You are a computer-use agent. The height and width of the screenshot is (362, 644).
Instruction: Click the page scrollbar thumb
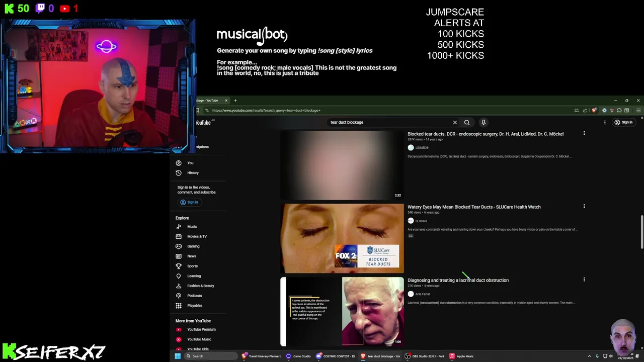tap(641, 232)
